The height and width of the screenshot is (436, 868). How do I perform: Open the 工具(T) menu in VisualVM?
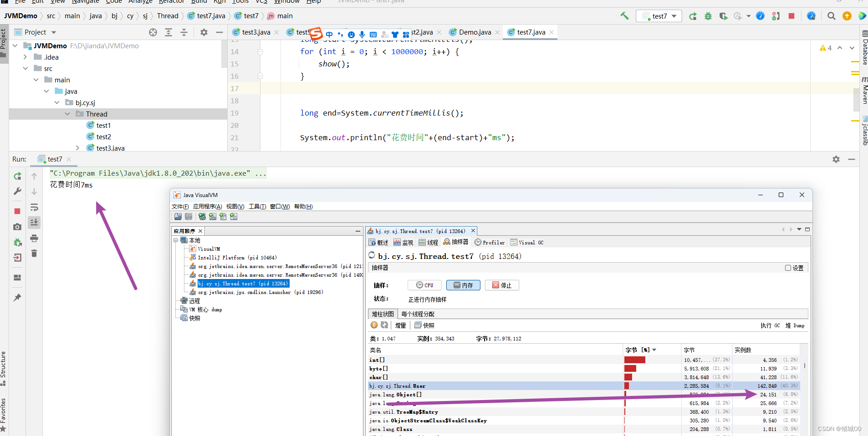(257, 207)
